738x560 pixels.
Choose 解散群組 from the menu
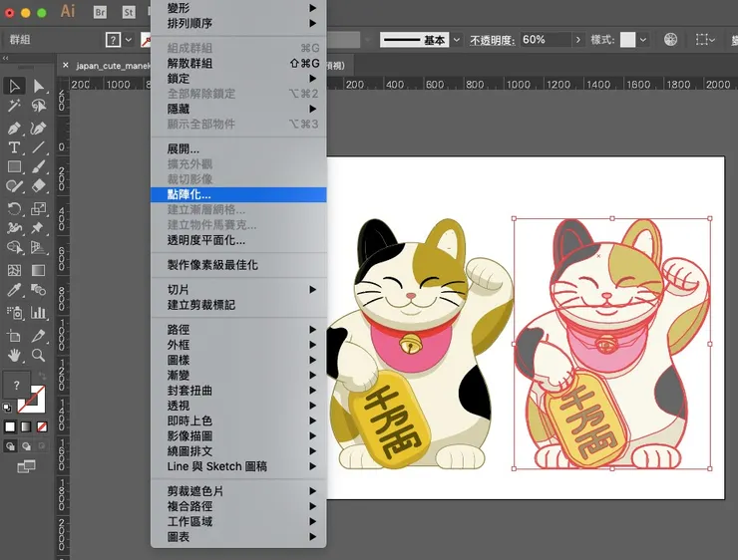click(238, 63)
